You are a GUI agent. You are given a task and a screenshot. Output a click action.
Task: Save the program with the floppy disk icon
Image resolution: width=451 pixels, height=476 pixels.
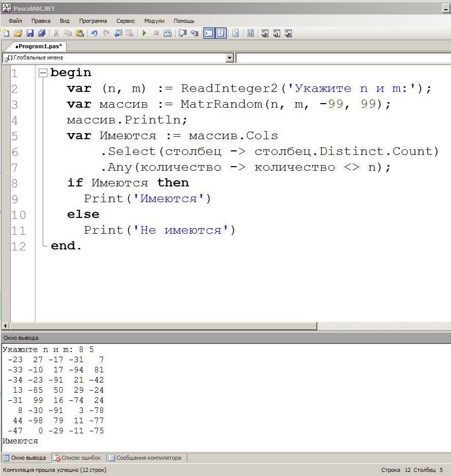pos(29,34)
